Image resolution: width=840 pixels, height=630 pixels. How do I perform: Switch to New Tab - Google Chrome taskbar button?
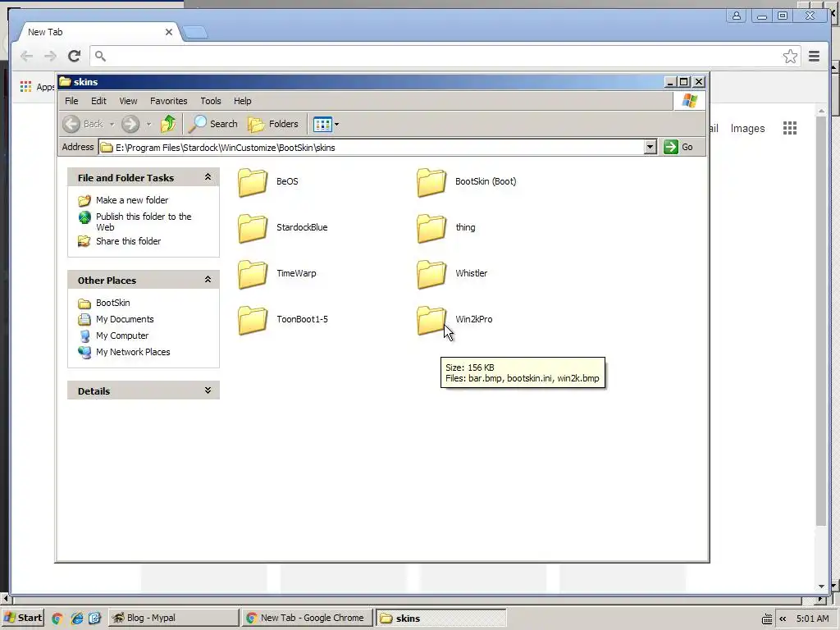[307, 618]
